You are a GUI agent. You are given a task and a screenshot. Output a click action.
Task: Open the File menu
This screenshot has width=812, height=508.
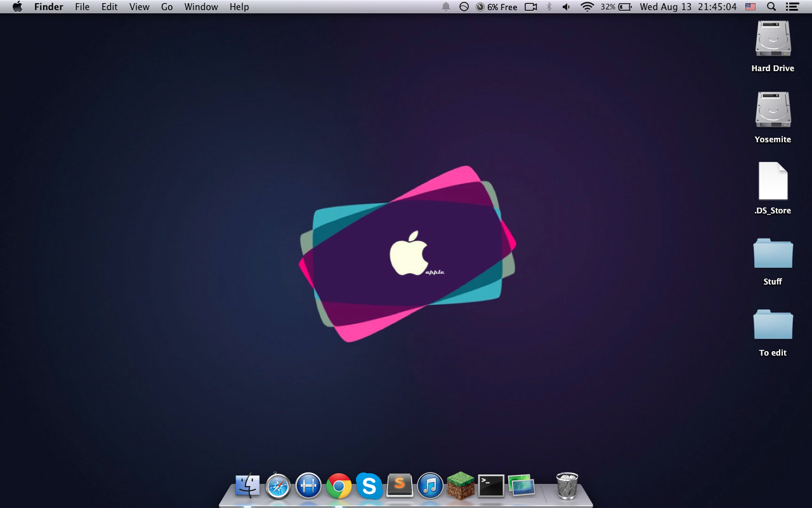(82, 7)
